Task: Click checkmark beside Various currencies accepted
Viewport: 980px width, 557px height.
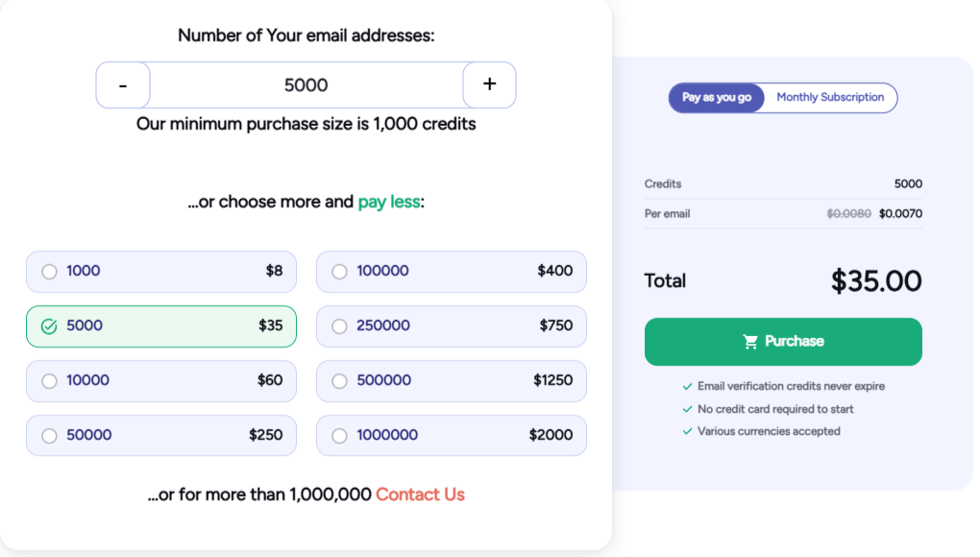Action: tap(687, 432)
